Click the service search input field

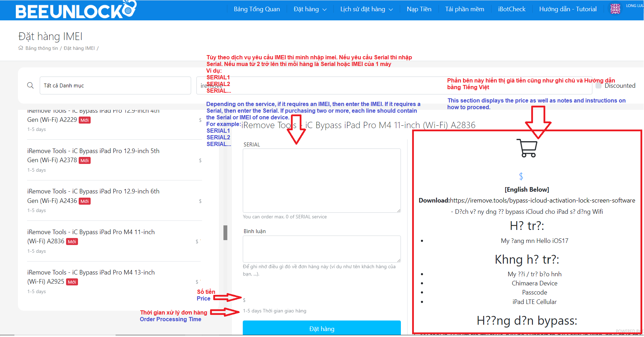point(394,85)
